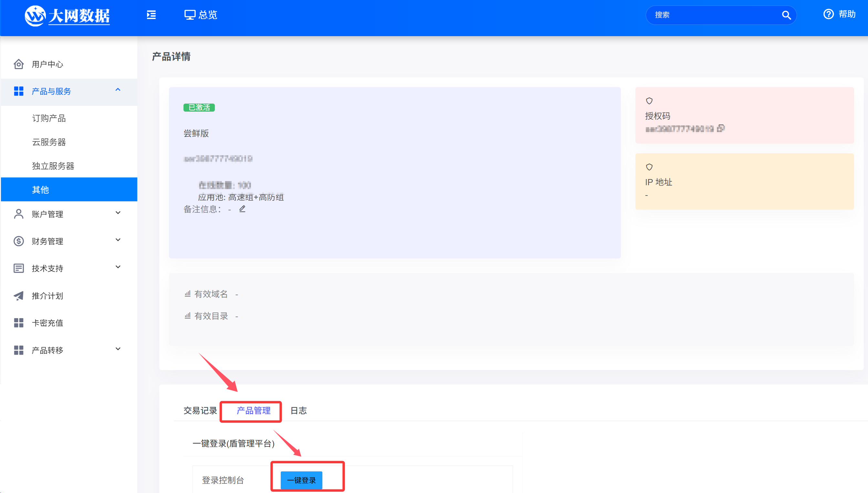
Task: Focus the 搜索 input field
Action: point(712,15)
